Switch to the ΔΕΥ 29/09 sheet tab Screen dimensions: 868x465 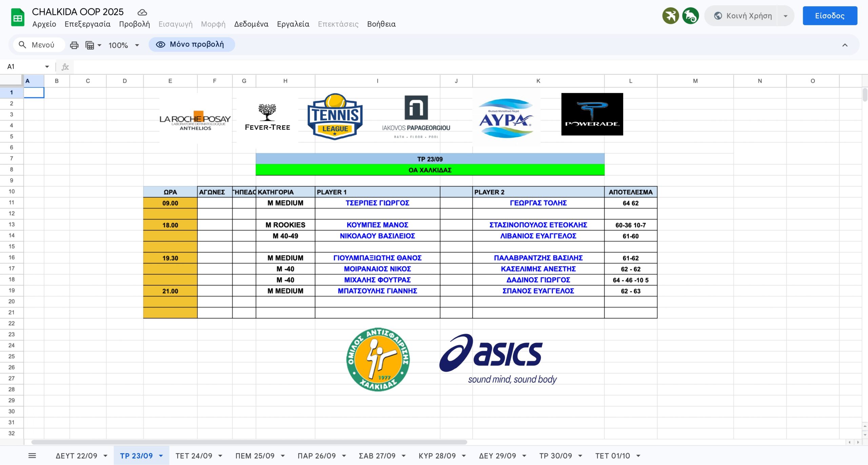click(x=497, y=456)
